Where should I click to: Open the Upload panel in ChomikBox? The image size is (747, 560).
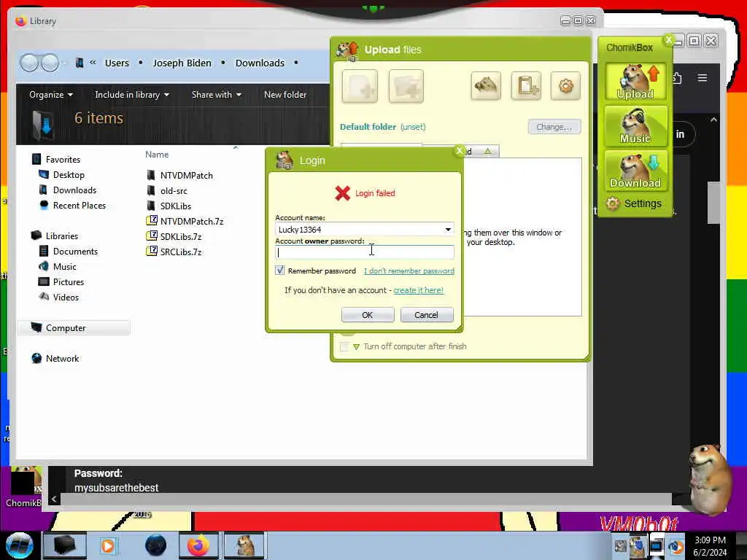tap(635, 82)
